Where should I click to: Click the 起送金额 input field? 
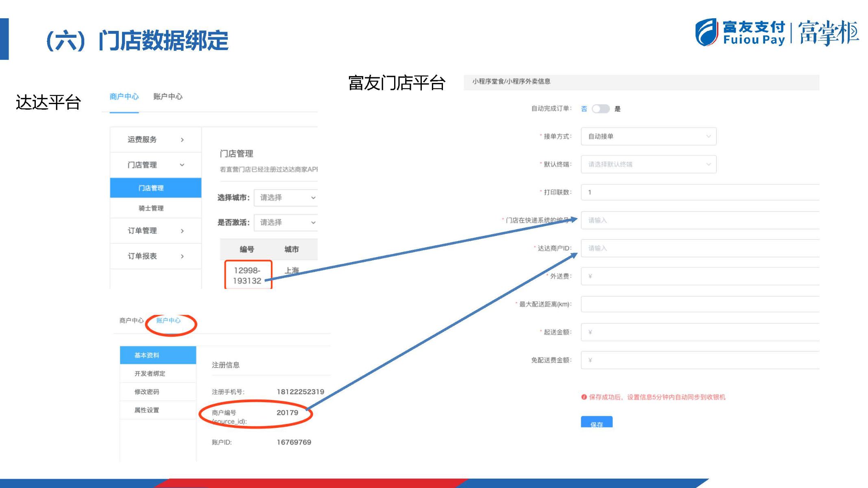coord(700,332)
